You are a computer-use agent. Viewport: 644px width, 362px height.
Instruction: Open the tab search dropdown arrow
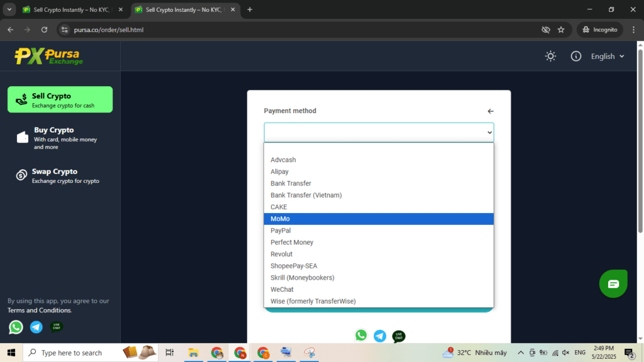tap(9, 9)
